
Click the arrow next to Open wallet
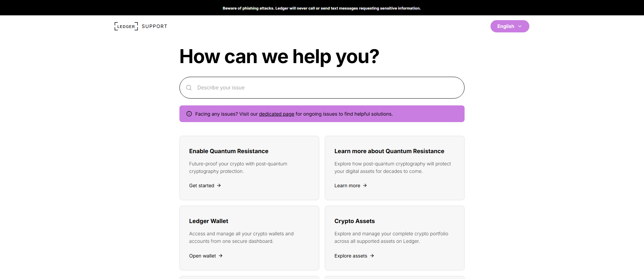point(221,256)
